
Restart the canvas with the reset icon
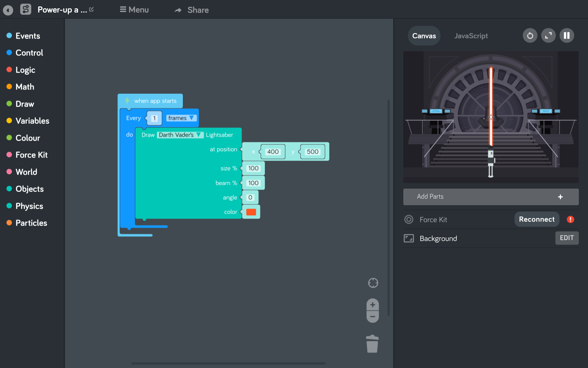click(x=530, y=36)
